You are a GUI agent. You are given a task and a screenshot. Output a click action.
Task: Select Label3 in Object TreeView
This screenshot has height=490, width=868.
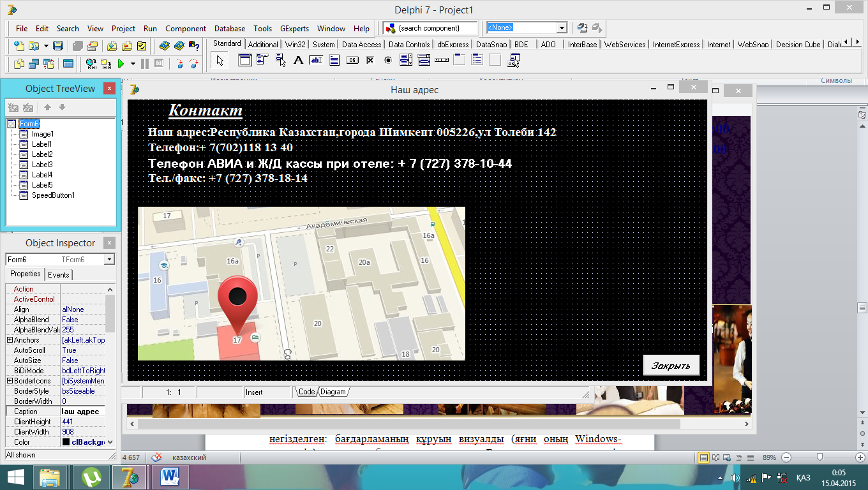(x=42, y=165)
